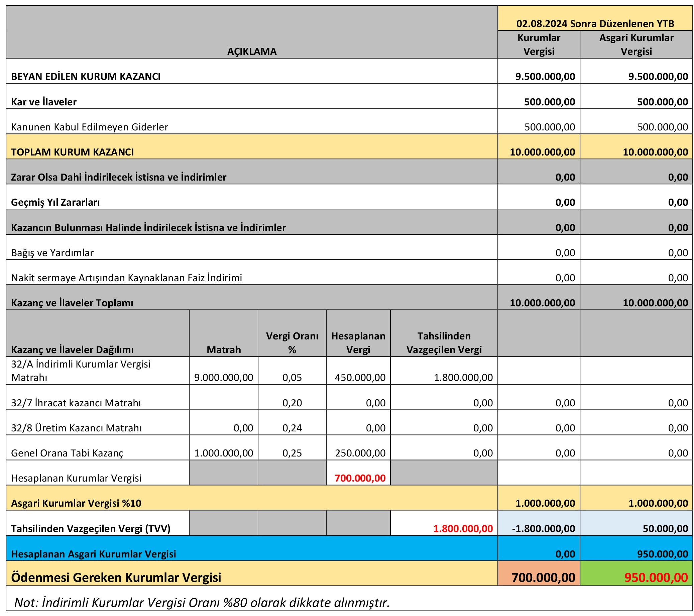The height and width of the screenshot is (616, 694).
Task: Select 'Zarar Olsa Dahi İndirilecek İstisna ve İndirimler'
Action: click(118, 177)
